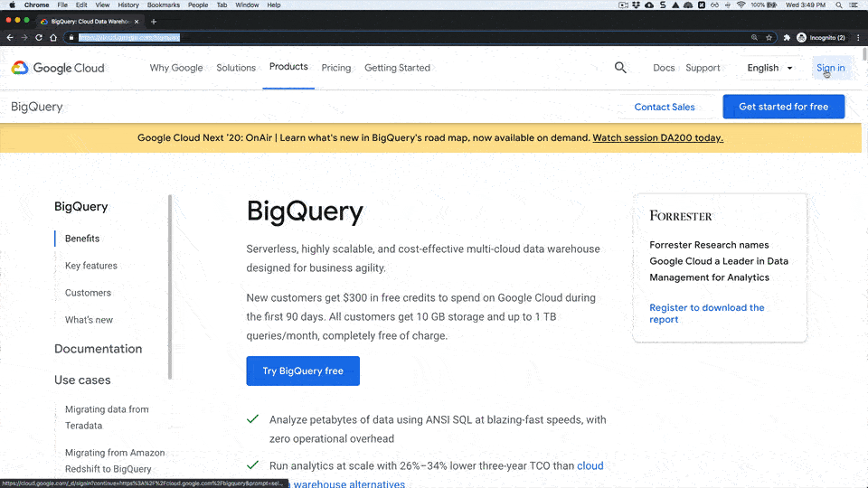Viewport: 868px width, 488px height.
Task: Click the Incognito profile icon
Action: [x=802, y=38]
